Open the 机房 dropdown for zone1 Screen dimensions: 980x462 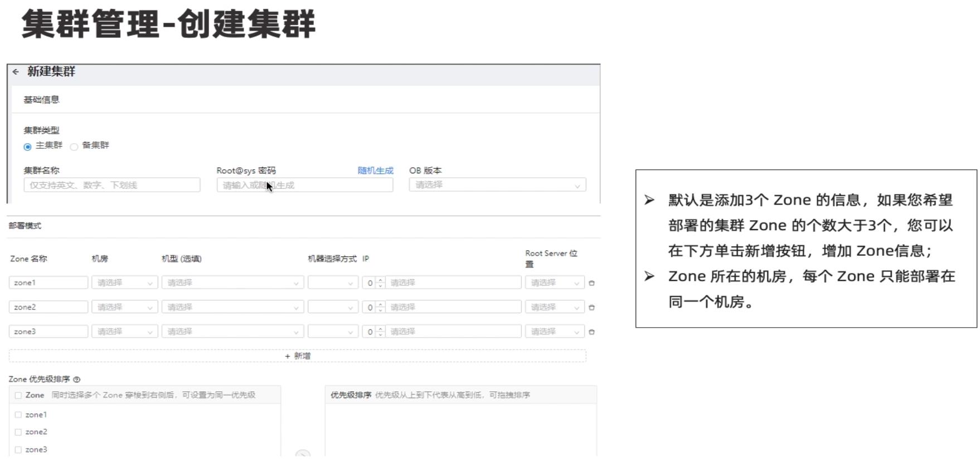[124, 283]
